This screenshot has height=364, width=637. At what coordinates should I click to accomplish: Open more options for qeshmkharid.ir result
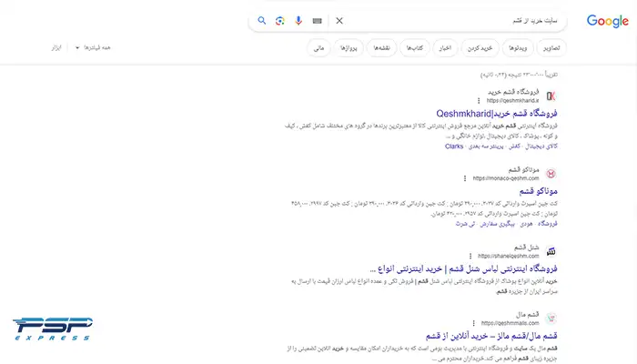coord(479,101)
